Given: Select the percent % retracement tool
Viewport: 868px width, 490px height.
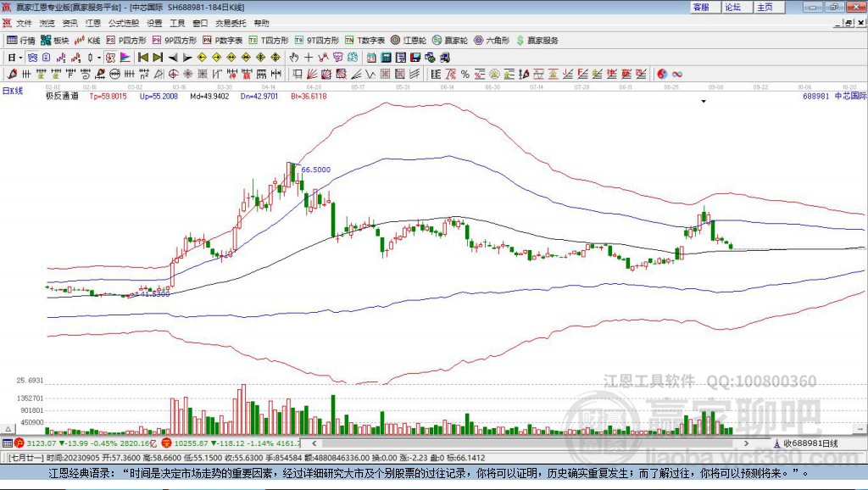Looking at the screenshot, I should [x=465, y=74].
